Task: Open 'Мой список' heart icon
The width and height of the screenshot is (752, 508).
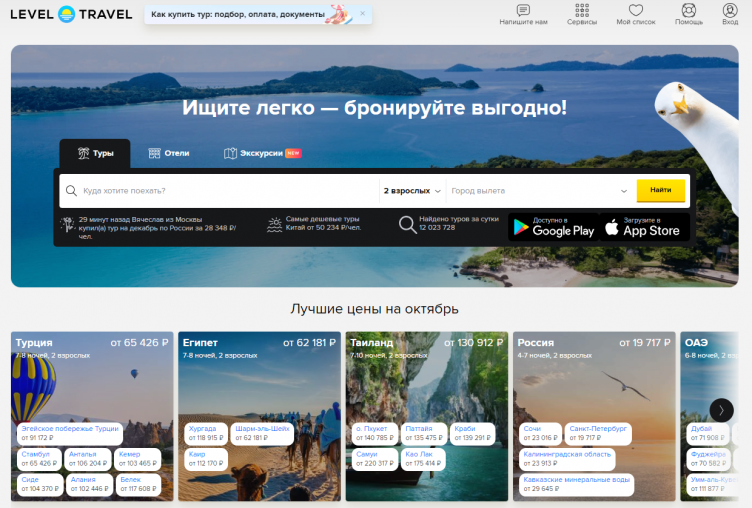Action: click(x=636, y=10)
